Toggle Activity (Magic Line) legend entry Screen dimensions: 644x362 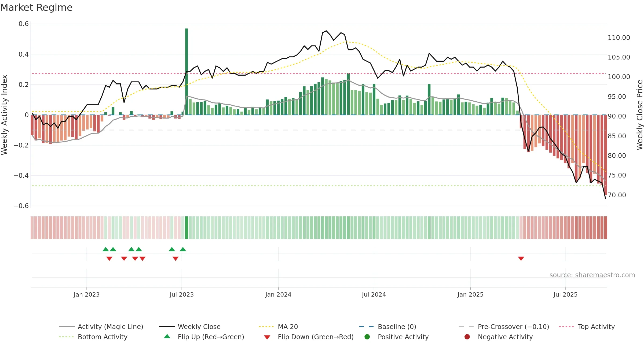click(x=101, y=327)
